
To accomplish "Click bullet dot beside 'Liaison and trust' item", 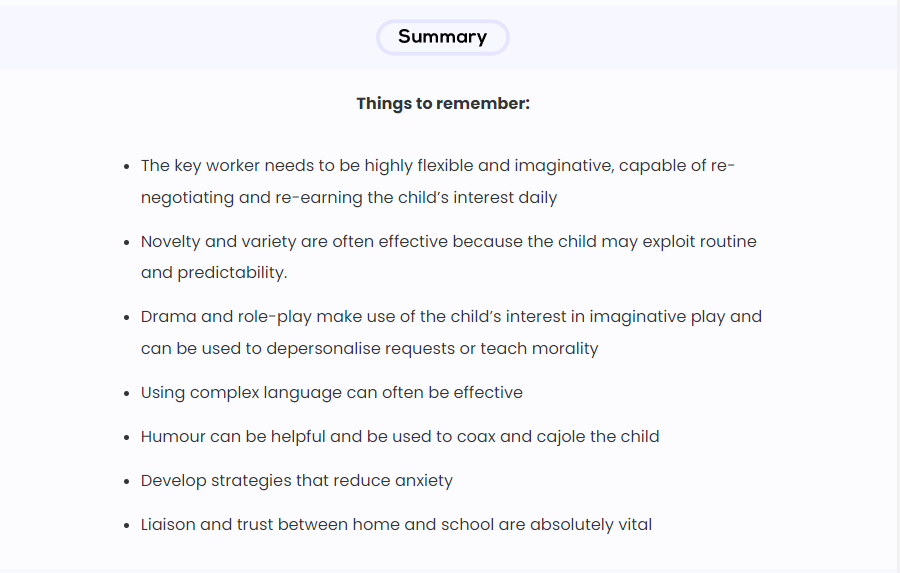I will [127, 525].
